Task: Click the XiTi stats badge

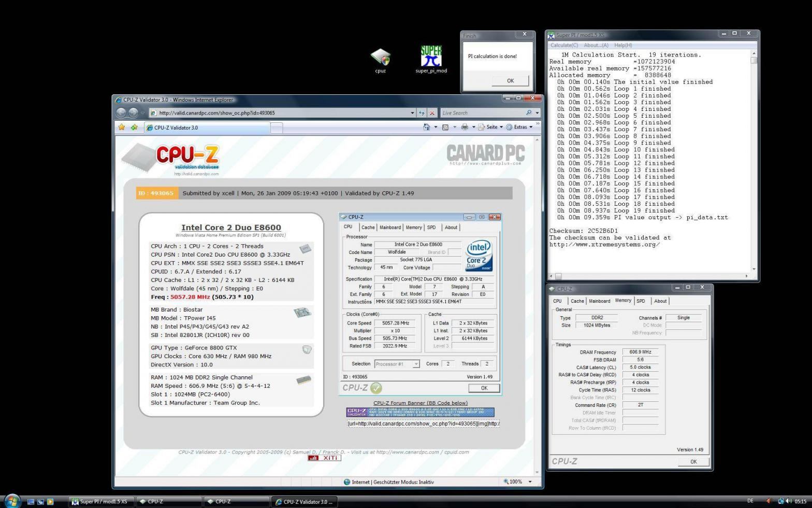Action: point(324,458)
